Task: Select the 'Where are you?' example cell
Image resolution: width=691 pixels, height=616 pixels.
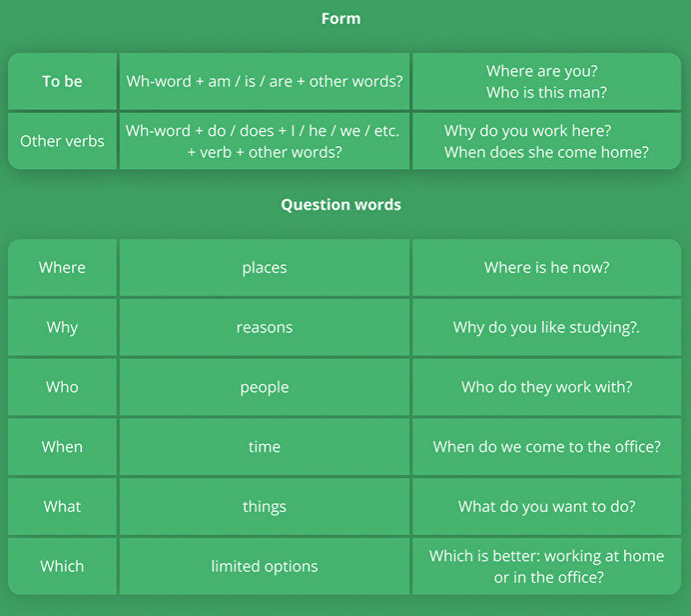Action: [x=546, y=81]
